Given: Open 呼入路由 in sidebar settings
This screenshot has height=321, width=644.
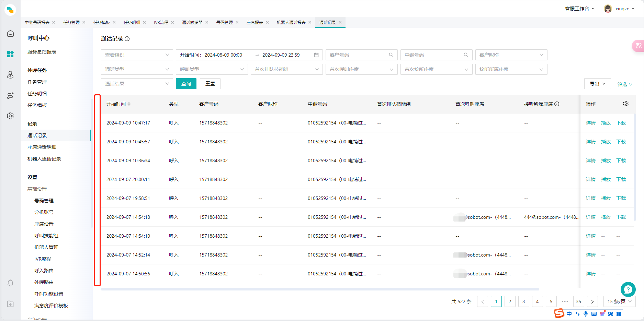Looking at the screenshot, I should [44, 271].
